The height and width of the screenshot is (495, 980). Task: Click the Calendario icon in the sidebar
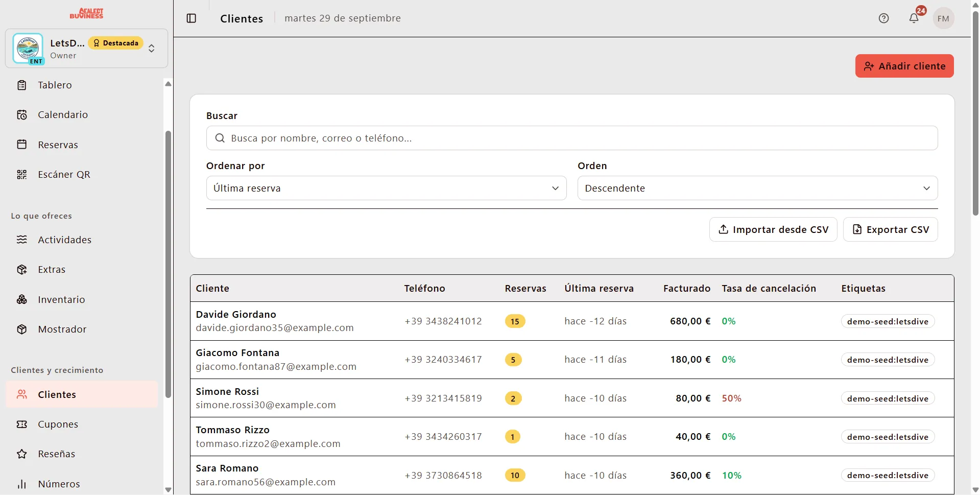pyautogui.click(x=22, y=115)
